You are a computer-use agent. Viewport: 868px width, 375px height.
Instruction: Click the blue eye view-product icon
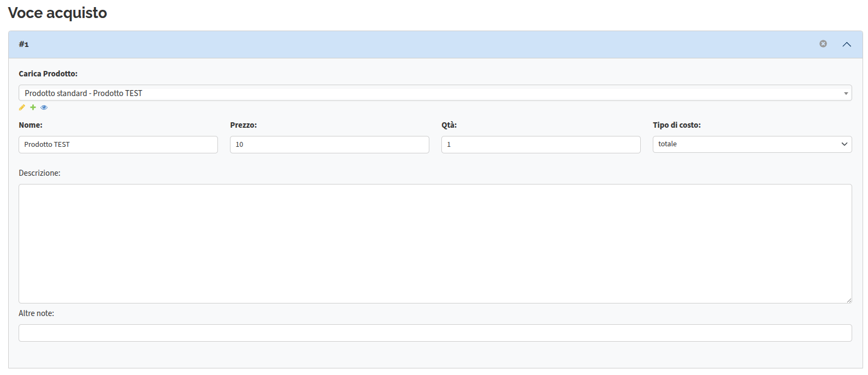coord(44,108)
